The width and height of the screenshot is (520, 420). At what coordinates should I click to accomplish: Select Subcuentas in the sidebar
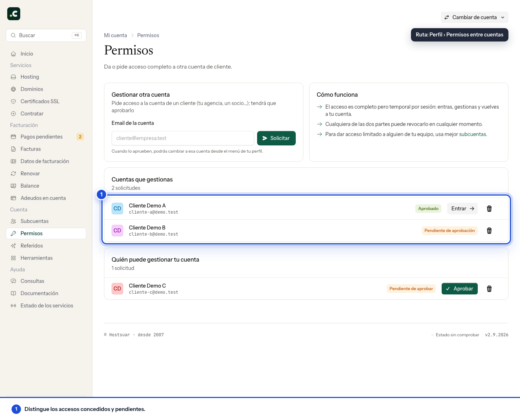coord(46,221)
